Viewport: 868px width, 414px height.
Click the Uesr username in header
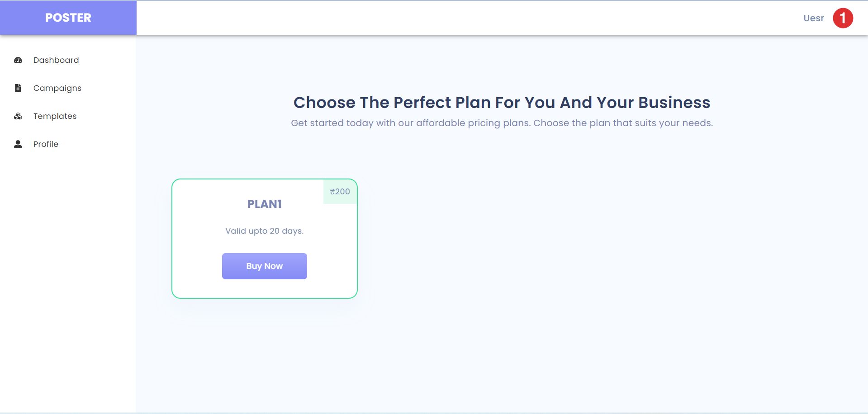coord(813,18)
